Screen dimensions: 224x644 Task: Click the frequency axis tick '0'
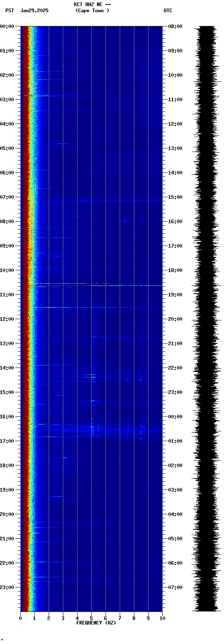coord(20,618)
